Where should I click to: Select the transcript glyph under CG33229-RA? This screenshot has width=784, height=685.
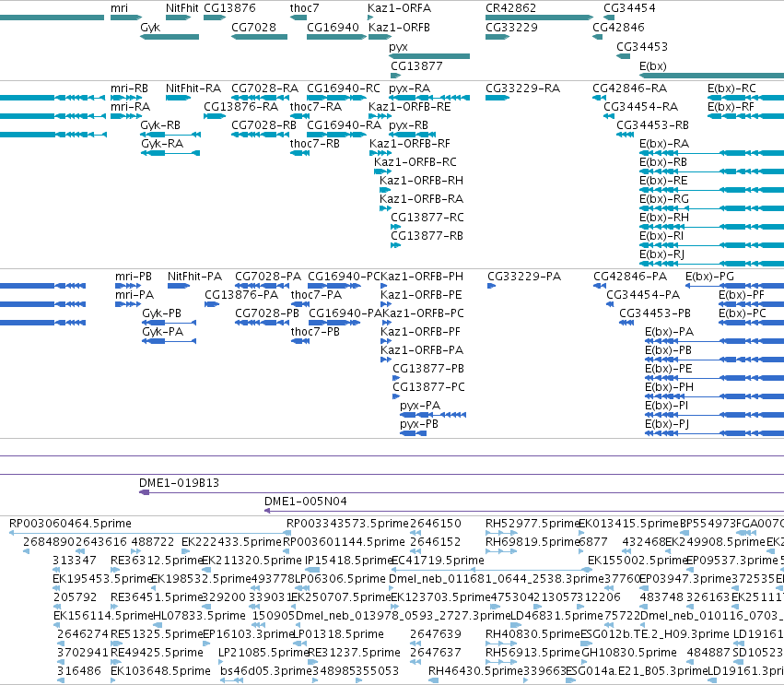click(497, 98)
